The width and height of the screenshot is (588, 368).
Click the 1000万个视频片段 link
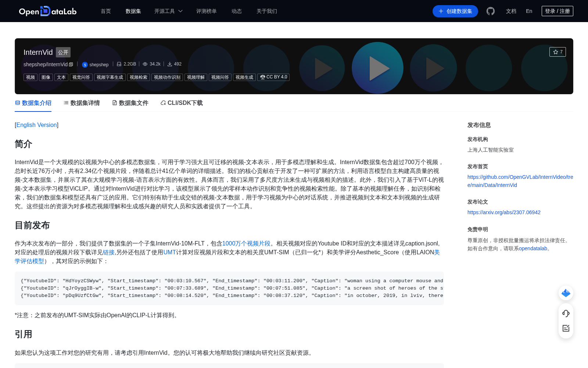click(246, 244)
